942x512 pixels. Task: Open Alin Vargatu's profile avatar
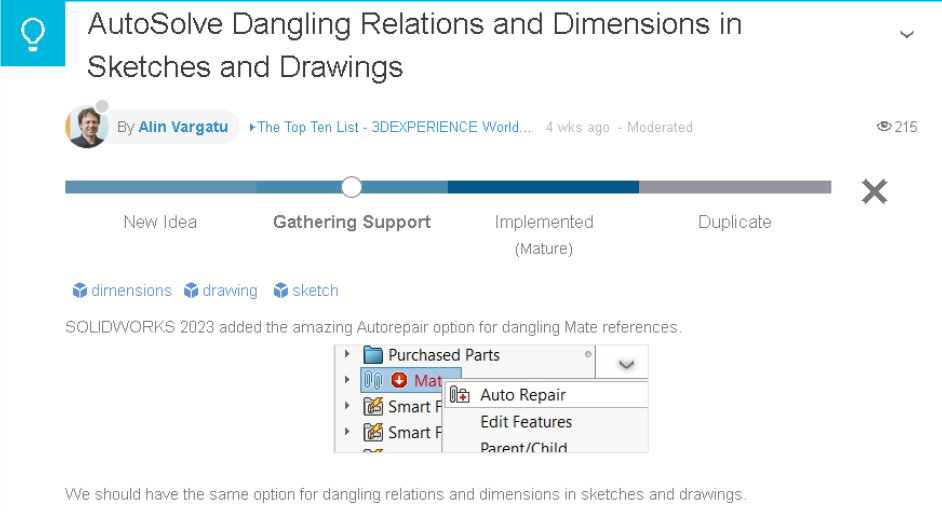86,127
